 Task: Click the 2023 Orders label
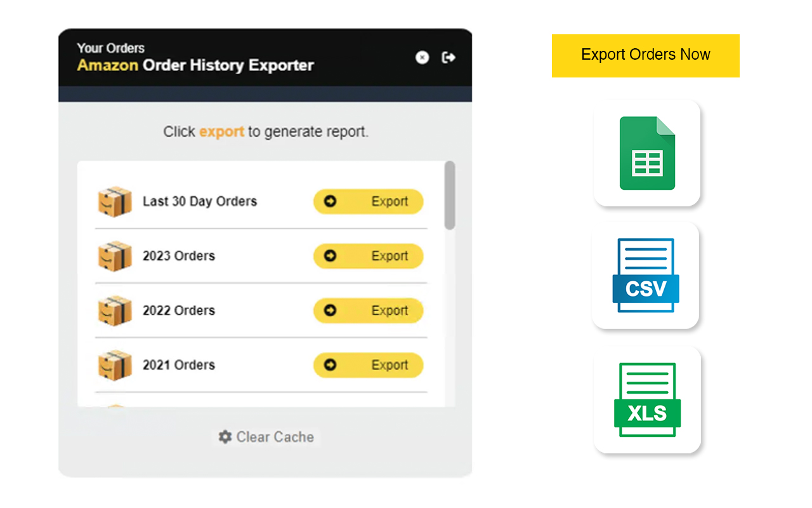(x=179, y=256)
